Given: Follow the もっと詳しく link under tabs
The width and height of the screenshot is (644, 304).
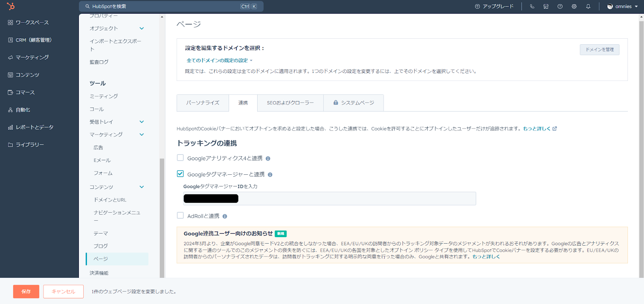Looking at the screenshot, I should [537, 128].
